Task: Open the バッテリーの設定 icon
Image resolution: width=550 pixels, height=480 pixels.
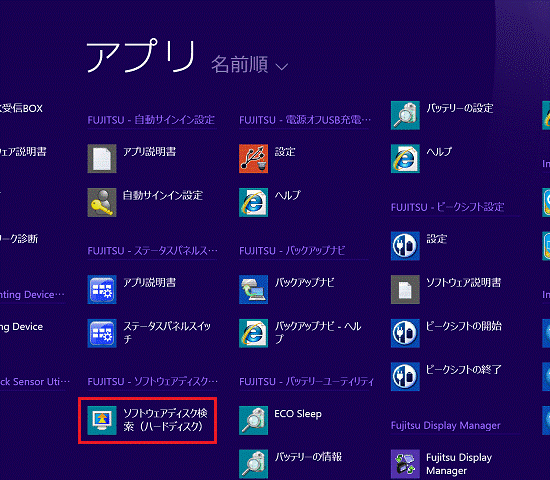Action: [x=405, y=115]
